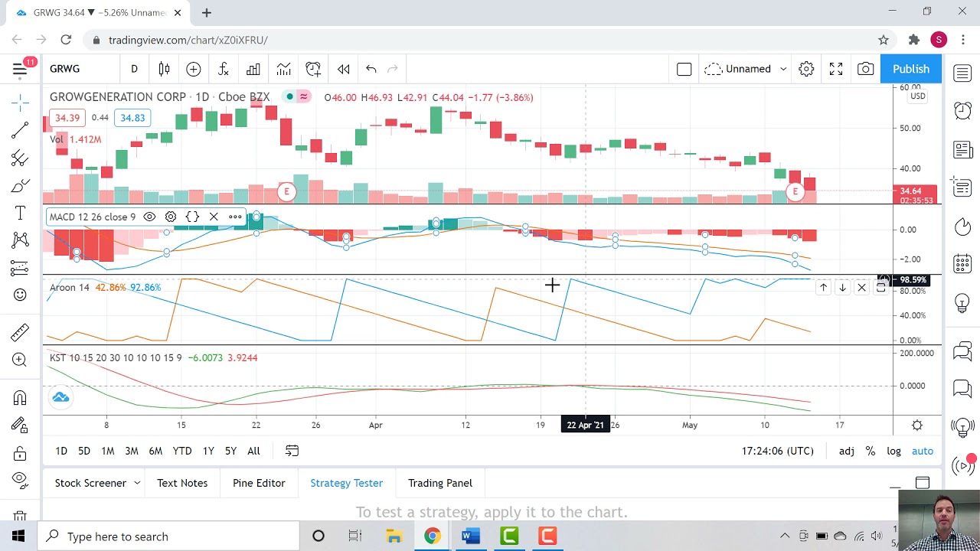The width and height of the screenshot is (980, 551).
Task: Select the ruler measure tool
Action: pos(20,331)
